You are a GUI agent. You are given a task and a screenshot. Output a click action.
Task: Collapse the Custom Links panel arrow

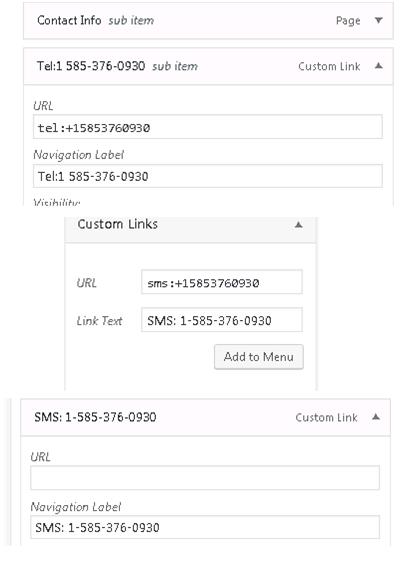pyautogui.click(x=298, y=225)
